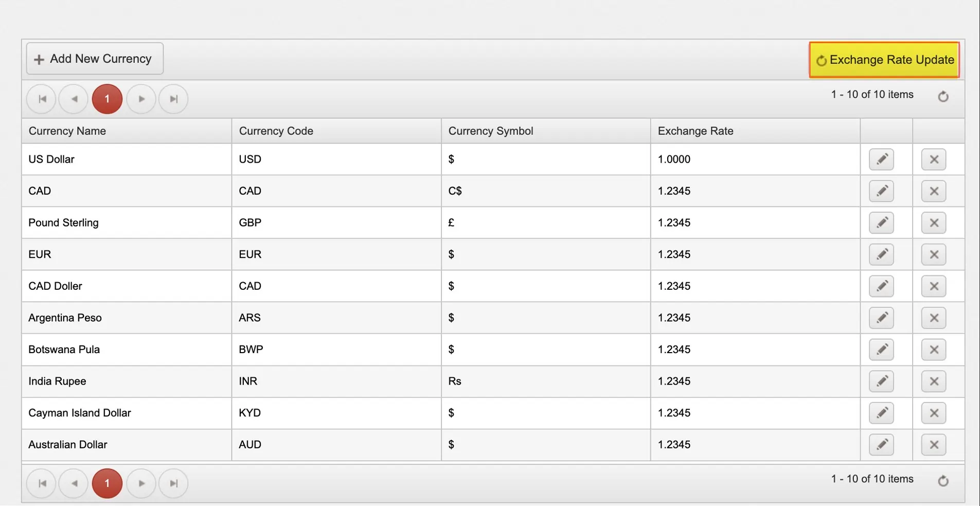Click the 'KYD' code cell
980x506 pixels.
pyautogui.click(x=336, y=413)
